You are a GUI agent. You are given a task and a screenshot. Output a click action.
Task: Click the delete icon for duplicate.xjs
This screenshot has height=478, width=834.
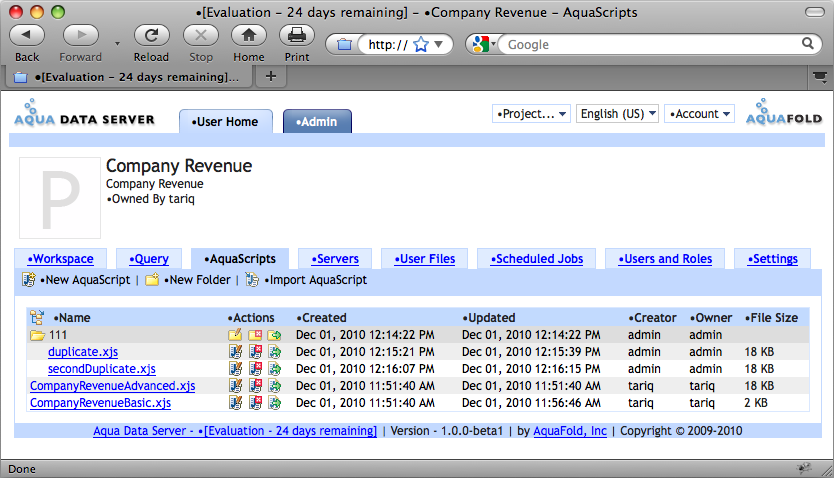[255, 352]
